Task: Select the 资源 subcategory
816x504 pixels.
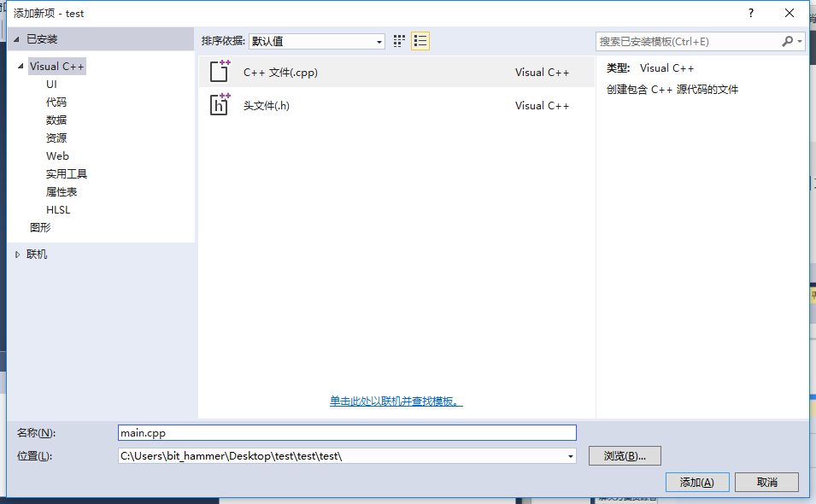Action: pos(56,138)
